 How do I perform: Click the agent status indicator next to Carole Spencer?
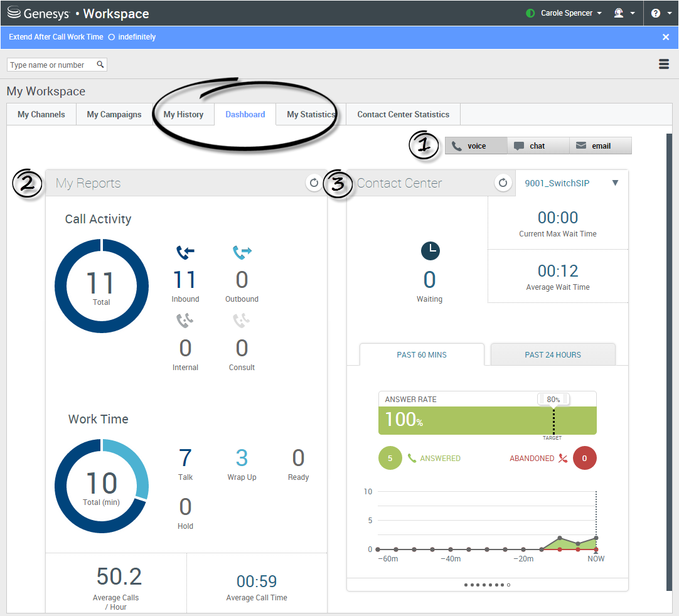pyautogui.click(x=530, y=13)
